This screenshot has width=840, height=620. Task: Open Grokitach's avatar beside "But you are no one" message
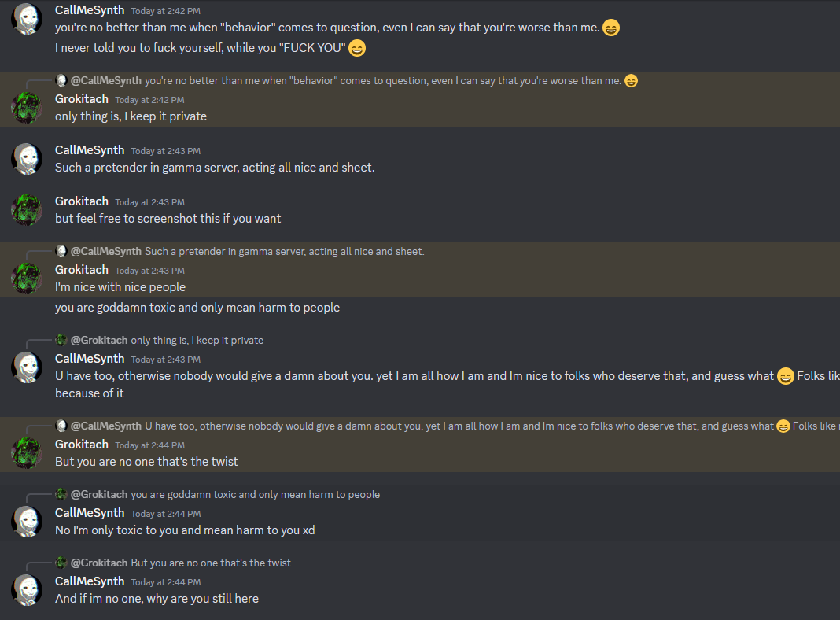26,452
